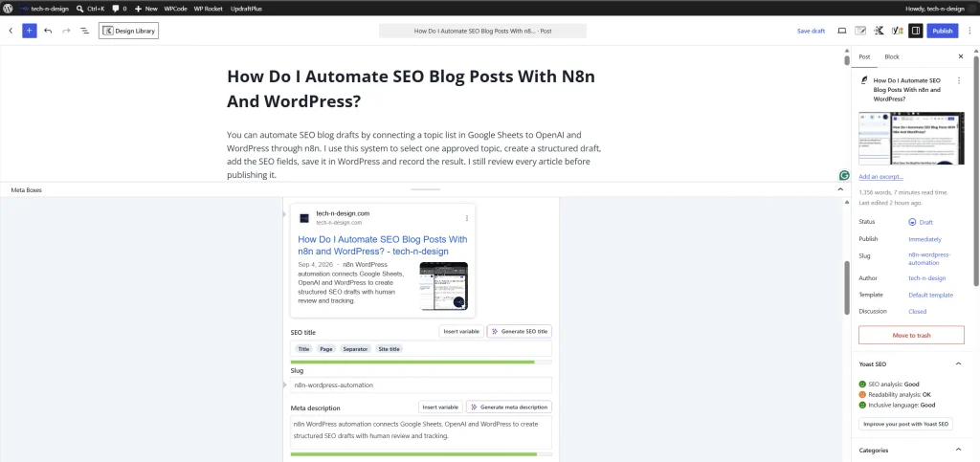Switch to the Block tab
This screenshot has height=462, width=980.
(892, 56)
